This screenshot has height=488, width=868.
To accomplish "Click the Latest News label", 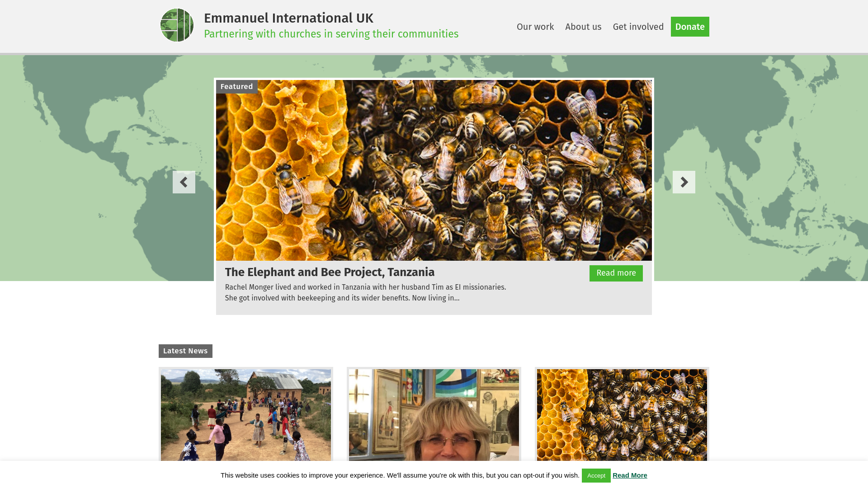I will click(x=185, y=351).
